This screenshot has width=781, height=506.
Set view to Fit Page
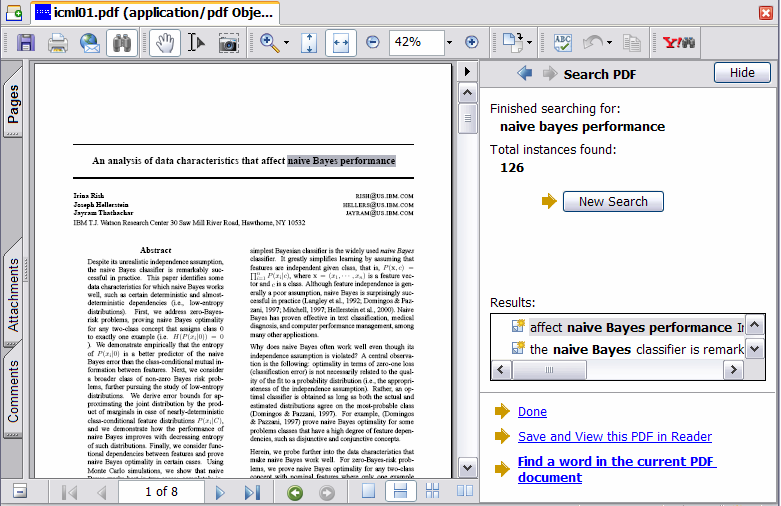(309, 43)
